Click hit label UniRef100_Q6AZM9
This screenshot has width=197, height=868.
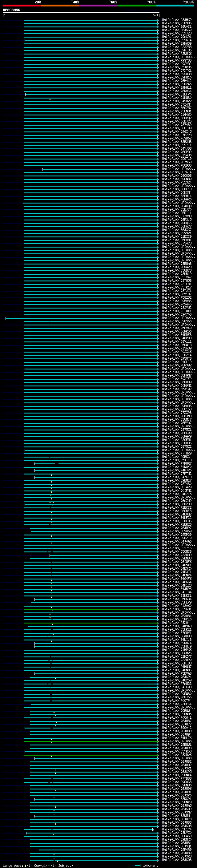tap(176, 501)
